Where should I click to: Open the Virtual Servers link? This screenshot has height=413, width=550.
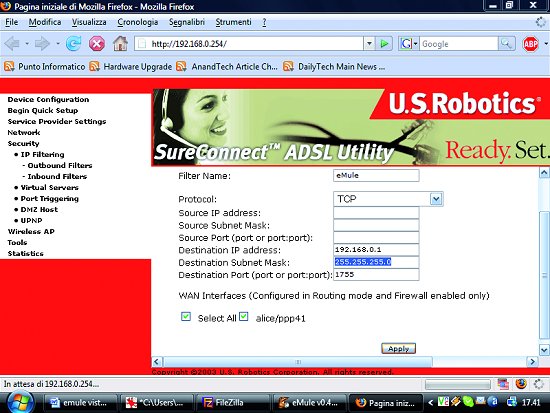49,187
